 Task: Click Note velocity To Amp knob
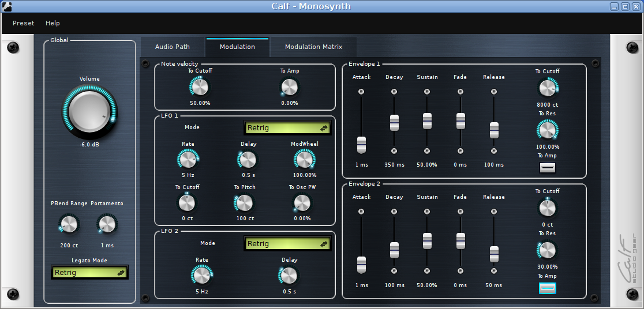290,87
